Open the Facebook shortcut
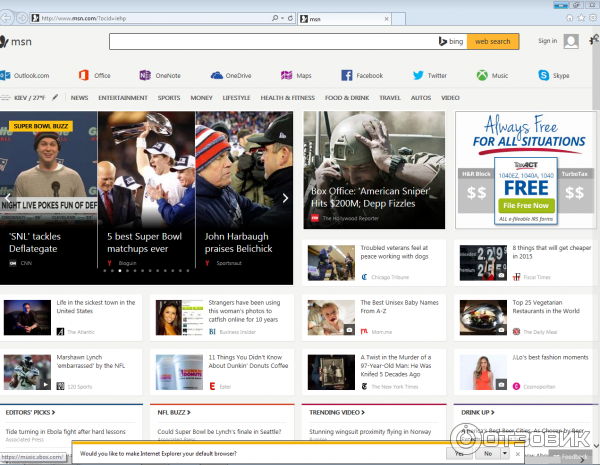 (347, 75)
